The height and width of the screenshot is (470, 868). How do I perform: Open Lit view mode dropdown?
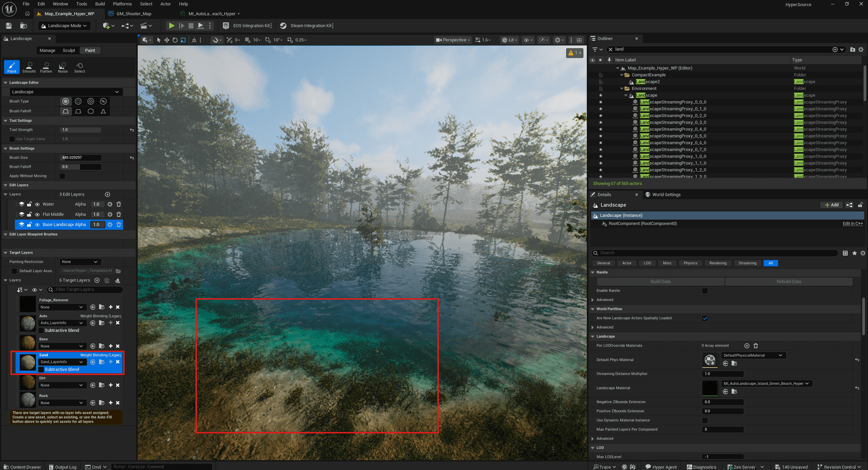tap(509, 40)
